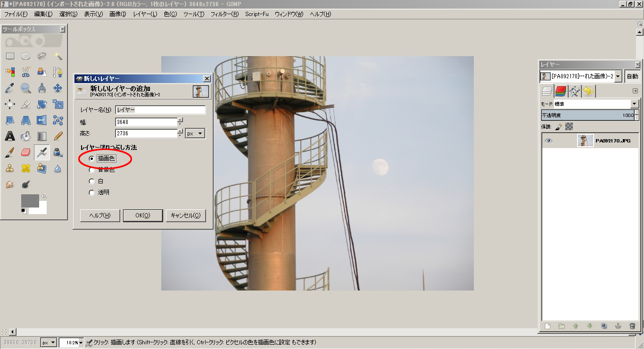This screenshot has width=644, height=349.
Task: Select the Scale tool
Action: 58,104
